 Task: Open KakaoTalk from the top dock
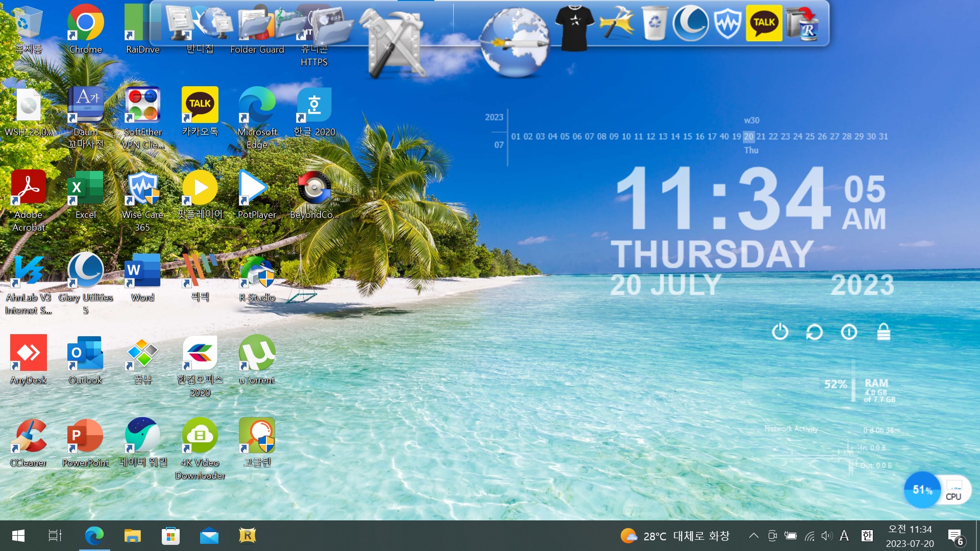pyautogui.click(x=764, y=23)
